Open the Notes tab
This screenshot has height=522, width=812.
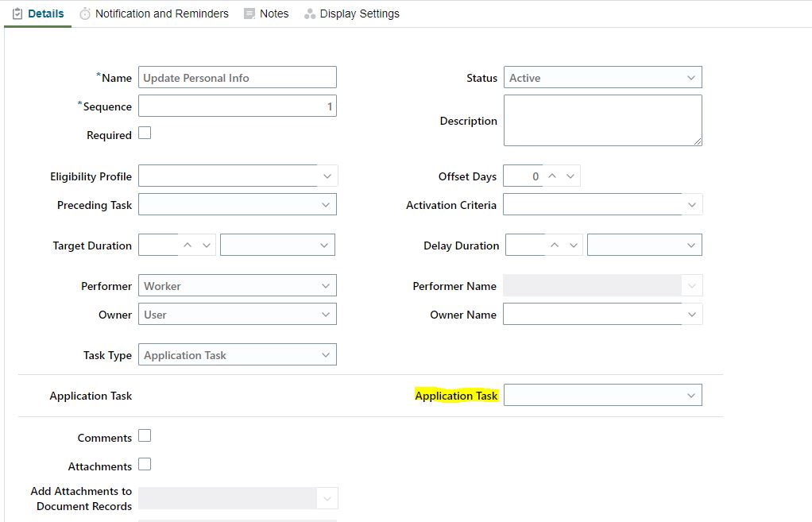pyautogui.click(x=273, y=13)
